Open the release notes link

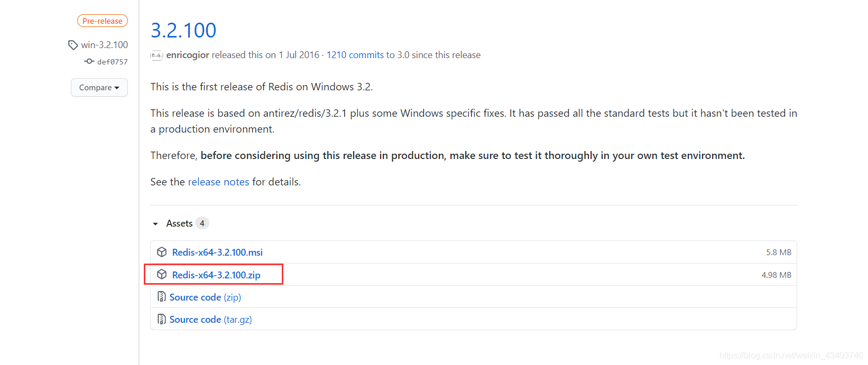click(218, 182)
